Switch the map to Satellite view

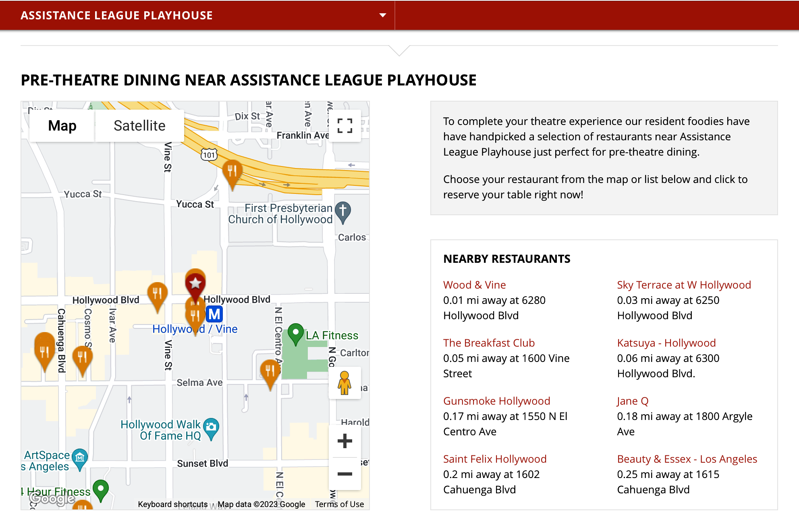[139, 126]
